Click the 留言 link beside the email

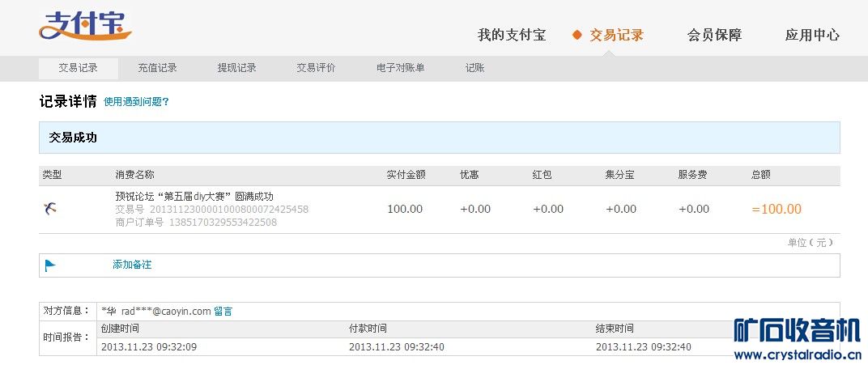[223, 311]
